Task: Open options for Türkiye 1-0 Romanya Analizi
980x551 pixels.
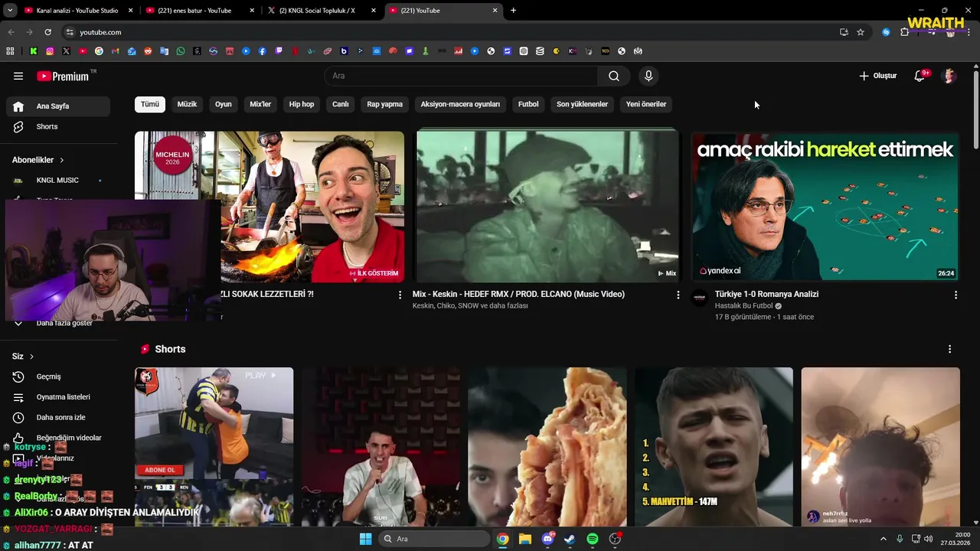Action: 955,295
